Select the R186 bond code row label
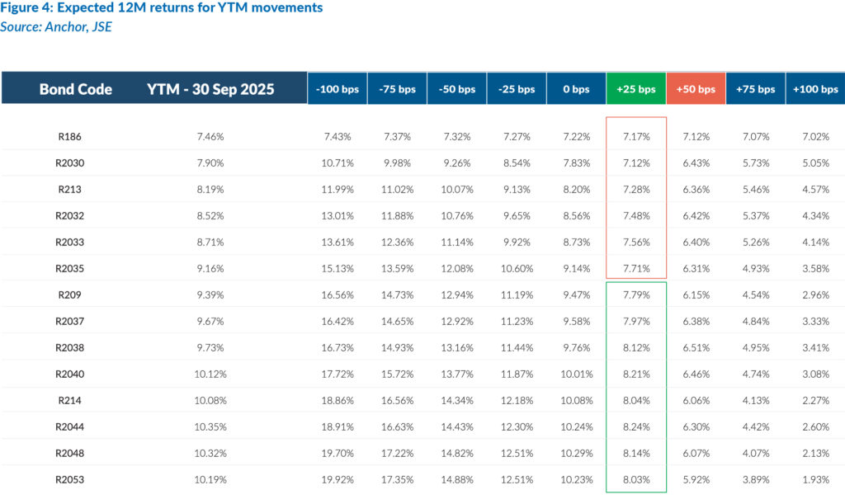 (x=70, y=136)
